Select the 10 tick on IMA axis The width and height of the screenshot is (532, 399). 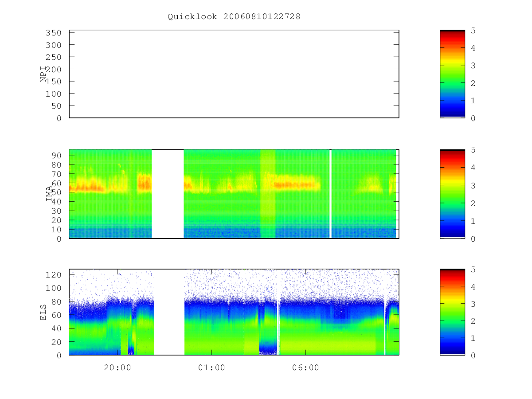click(56, 229)
